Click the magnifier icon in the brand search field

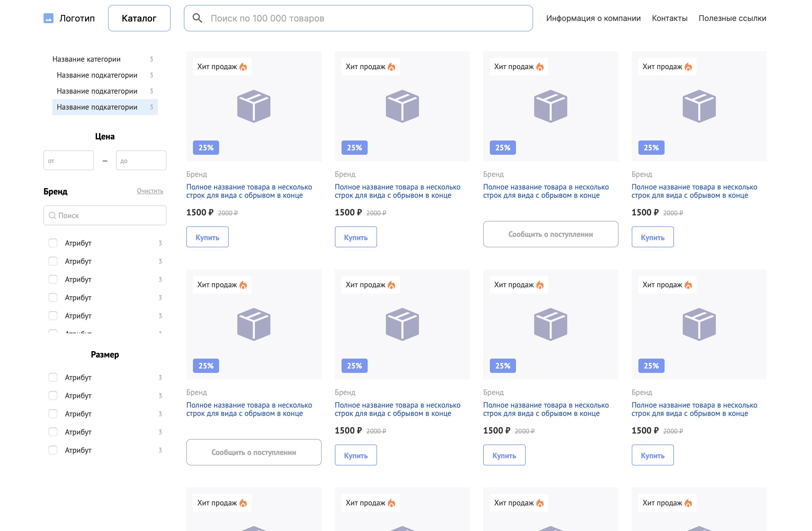[52, 215]
